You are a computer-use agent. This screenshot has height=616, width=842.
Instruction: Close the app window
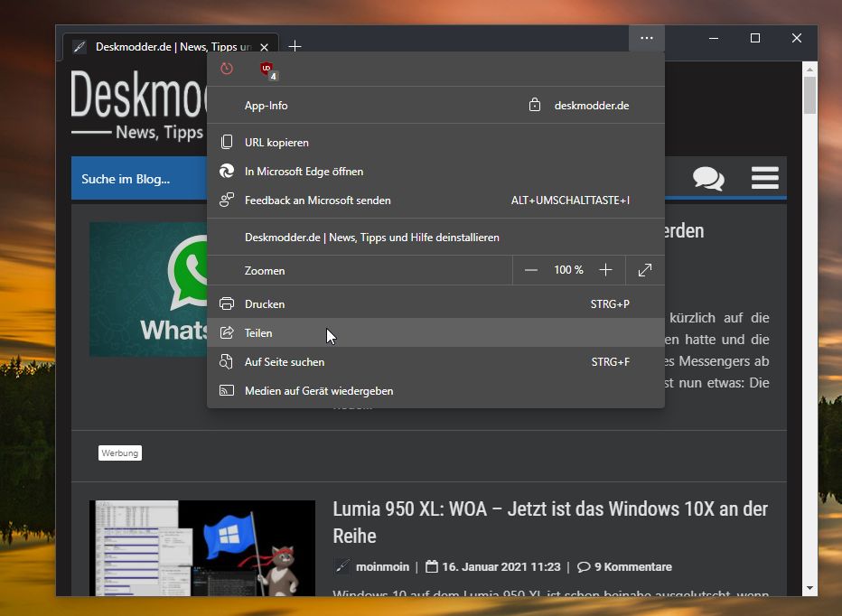797,38
